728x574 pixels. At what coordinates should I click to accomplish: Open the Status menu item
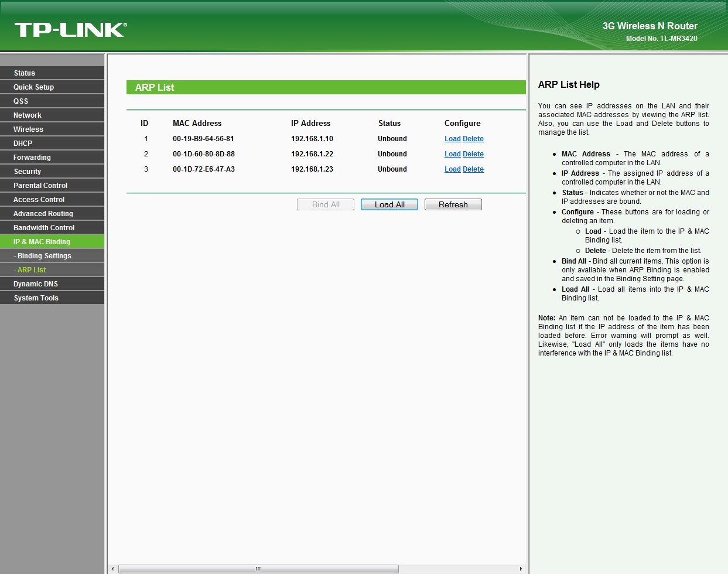pos(52,73)
